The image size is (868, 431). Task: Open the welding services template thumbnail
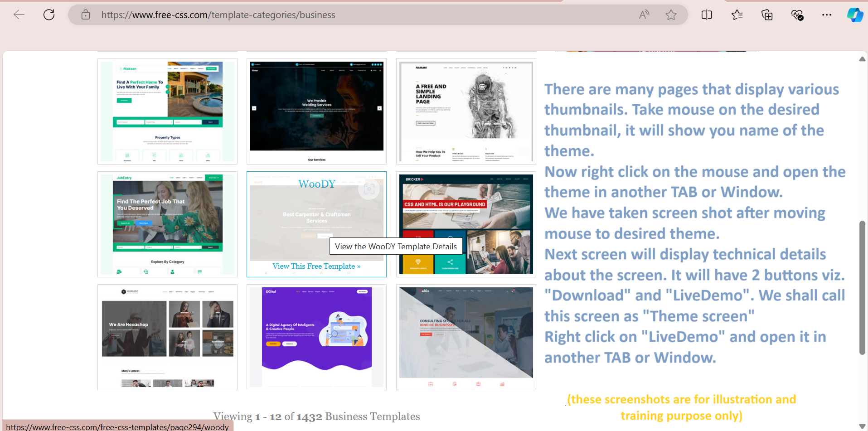pyautogui.click(x=316, y=111)
